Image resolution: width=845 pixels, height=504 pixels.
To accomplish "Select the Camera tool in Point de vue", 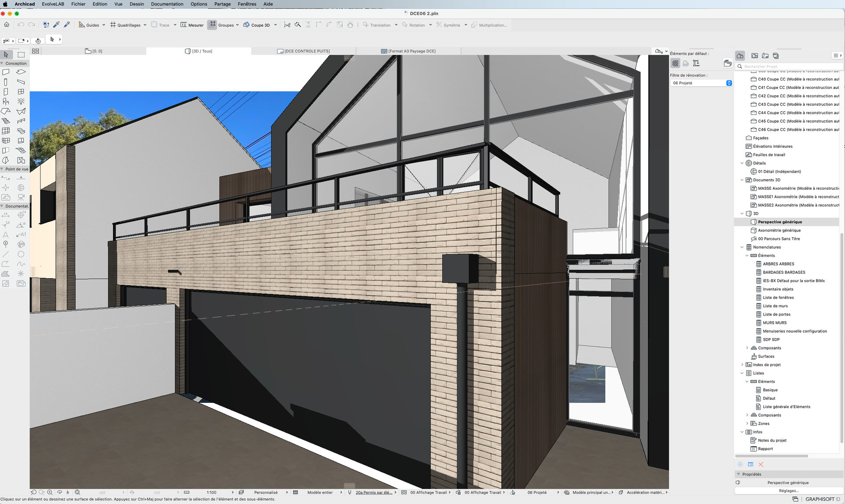I will point(21,198).
